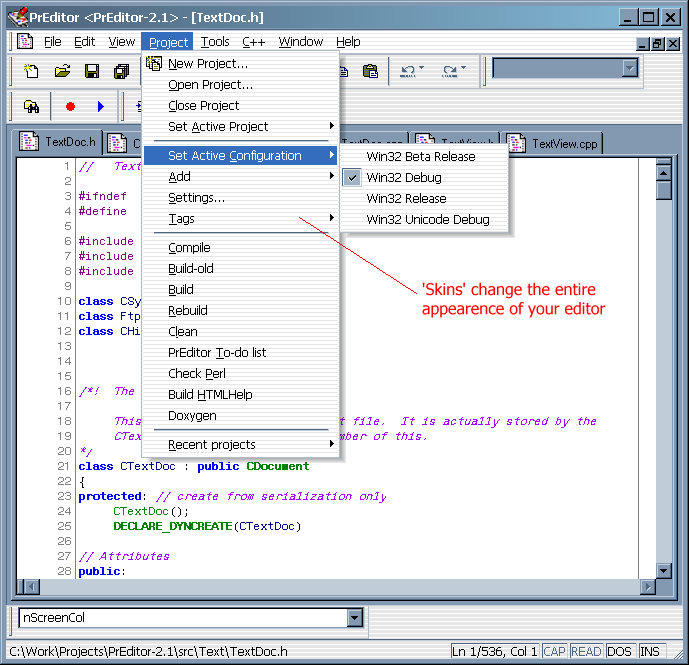Click the PrEditor title bar app icon
This screenshot has height=665, width=689.
pos(18,17)
